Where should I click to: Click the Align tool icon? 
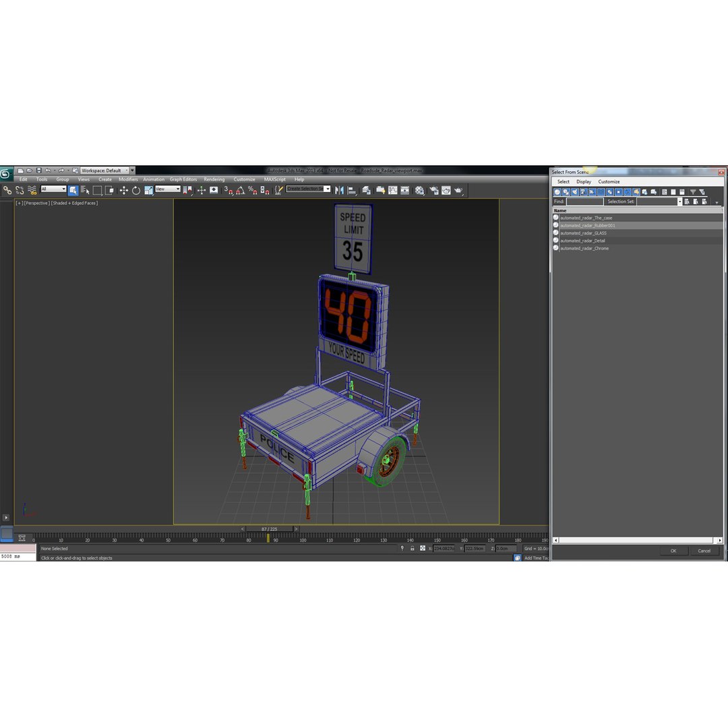pyautogui.click(x=352, y=190)
